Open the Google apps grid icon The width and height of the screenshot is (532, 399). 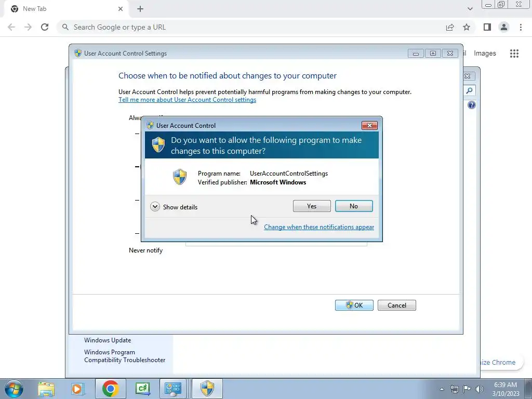click(514, 54)
